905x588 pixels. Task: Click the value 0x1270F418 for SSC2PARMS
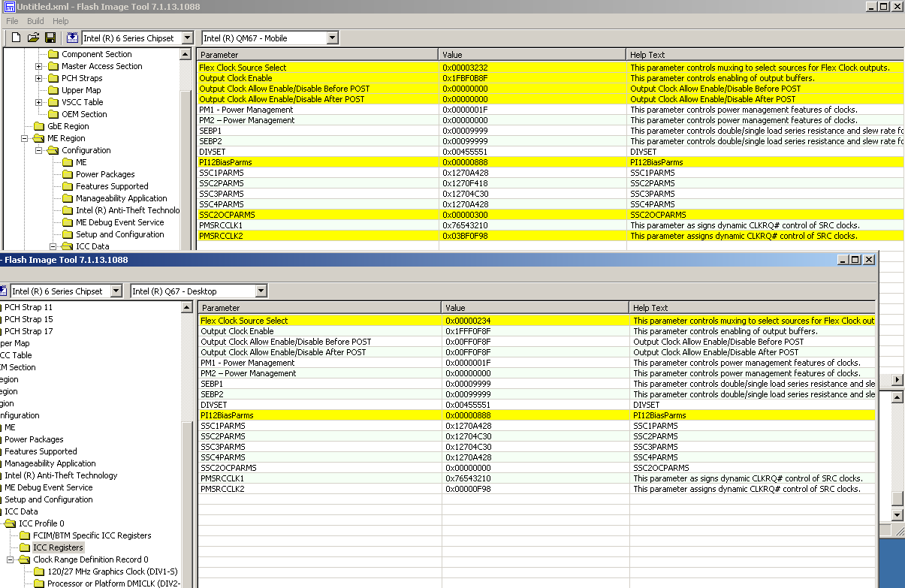(x=466, y=183)
